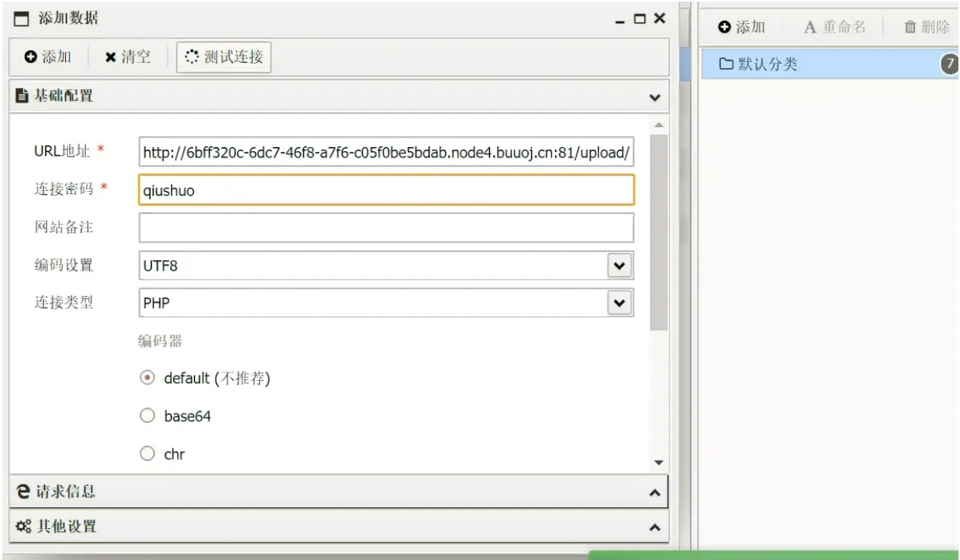Click the 测试连接 test connection button
This screenshot has width=960, height=560.
tap(223, 57)
